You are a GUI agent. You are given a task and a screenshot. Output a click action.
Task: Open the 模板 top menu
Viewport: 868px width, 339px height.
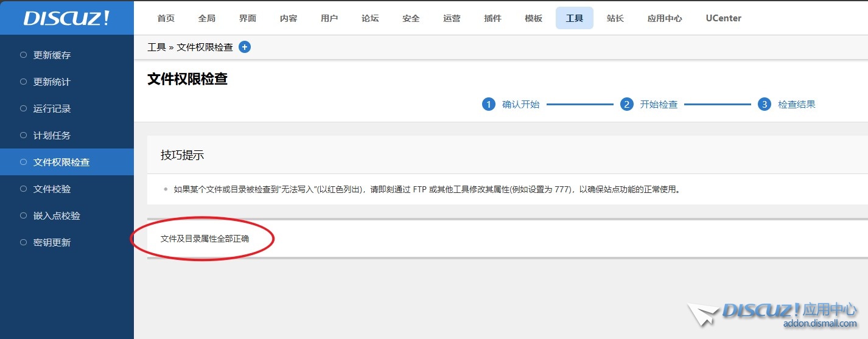click(533, 18)
